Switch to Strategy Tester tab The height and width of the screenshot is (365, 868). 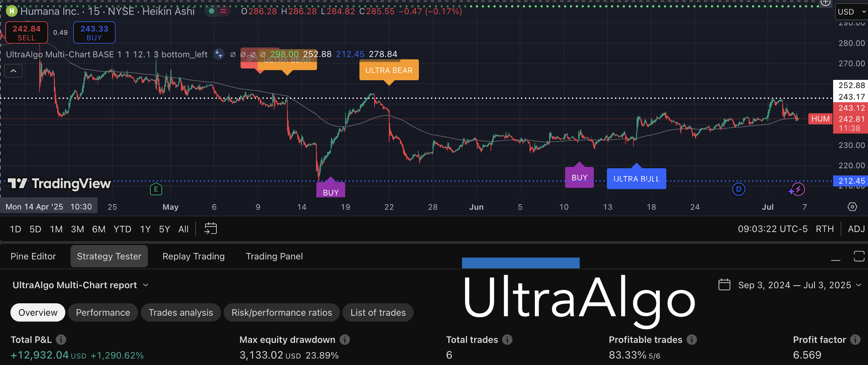[x=109, y=256]
